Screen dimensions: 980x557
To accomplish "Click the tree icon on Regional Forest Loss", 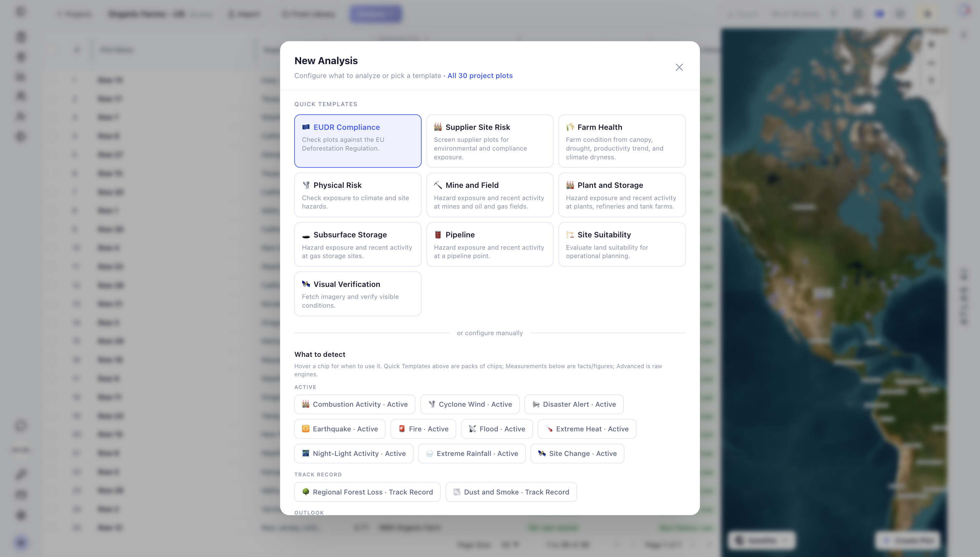I will click(306, 492).
